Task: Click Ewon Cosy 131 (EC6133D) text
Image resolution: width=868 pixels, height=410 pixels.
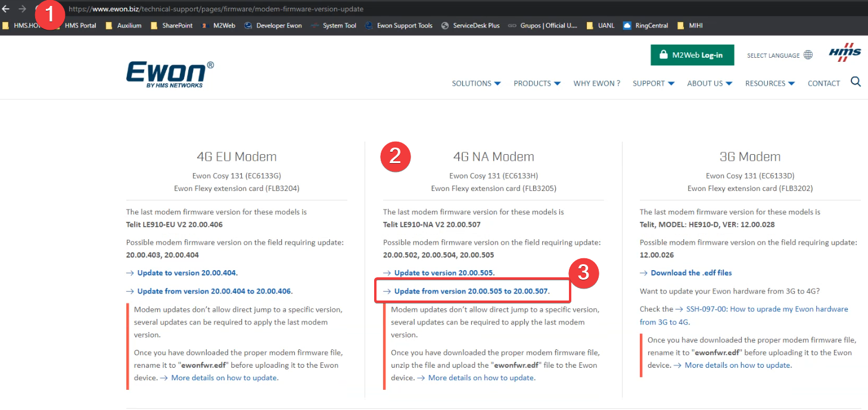Action: click(750, 176)
